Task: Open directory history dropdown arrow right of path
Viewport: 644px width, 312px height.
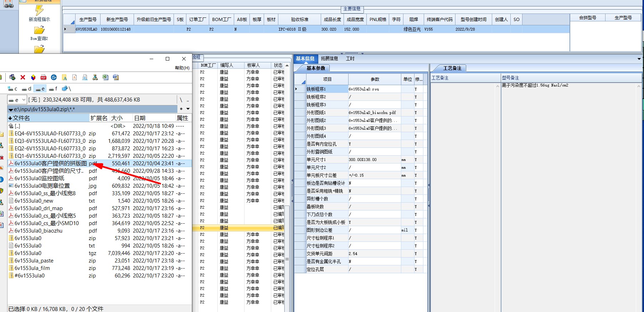Action: pyautogui.click(x=188, y=109)
